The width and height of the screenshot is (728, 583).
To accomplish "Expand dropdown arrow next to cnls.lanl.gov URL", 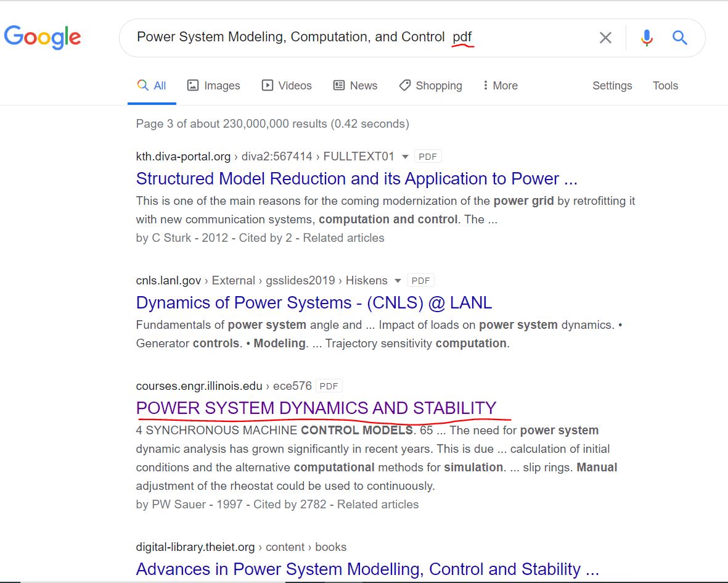I will click(398, 281).
